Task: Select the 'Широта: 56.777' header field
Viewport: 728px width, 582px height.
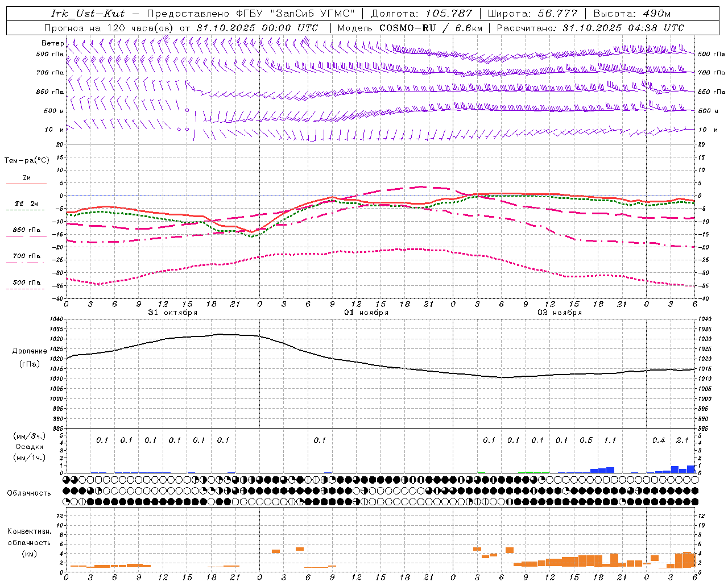Action: coord(533,14)
